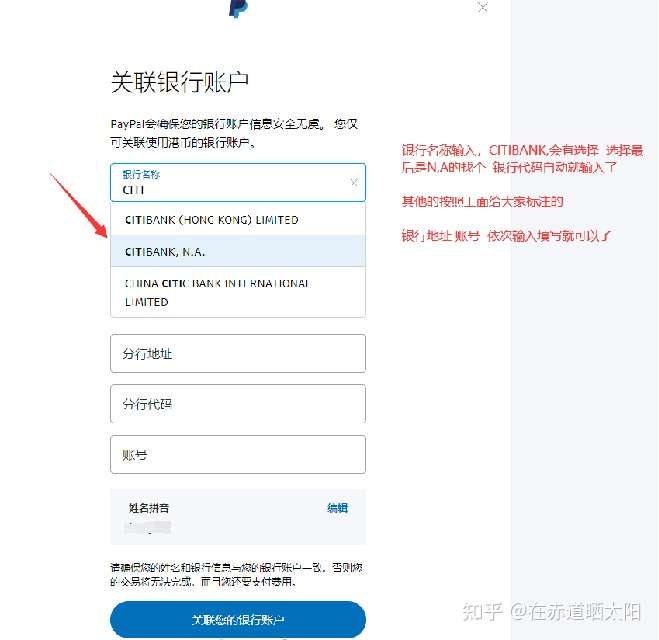Click the PayPal security description paragraph
659x640 pixels.
(x=235, y=133)
